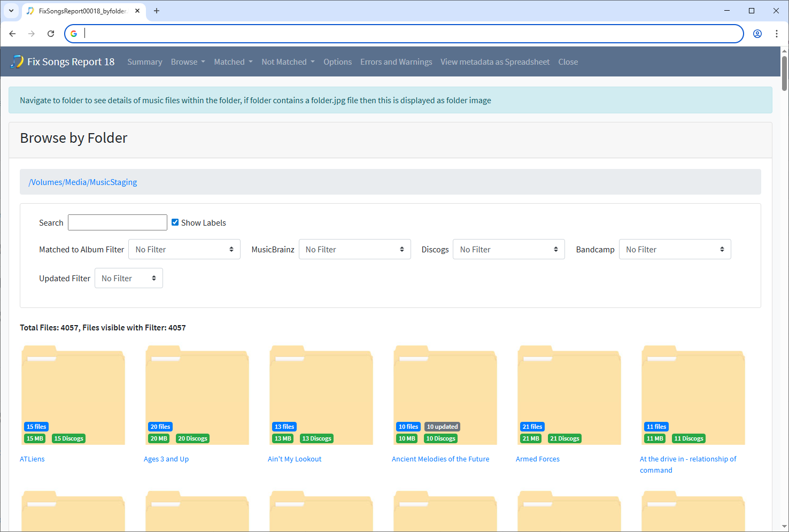The height and width of the screenshot is (532, 789).
Task: Click the browser forward arrow
Action: click(32, 34)
